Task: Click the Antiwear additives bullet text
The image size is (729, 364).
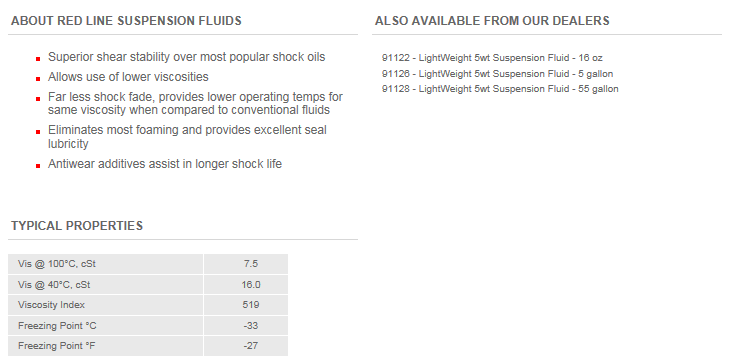Action: point(165,164)
